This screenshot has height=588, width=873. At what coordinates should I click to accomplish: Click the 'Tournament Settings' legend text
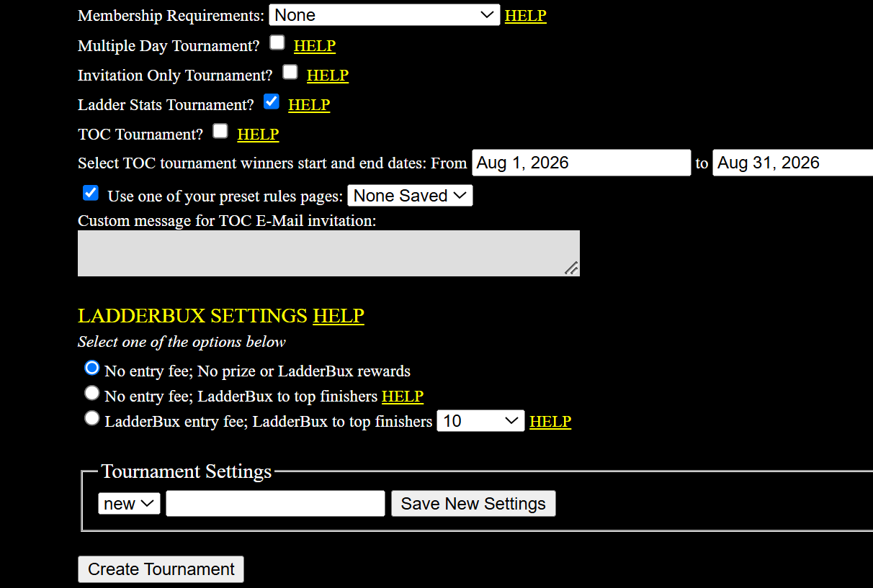tap(187, 471)
